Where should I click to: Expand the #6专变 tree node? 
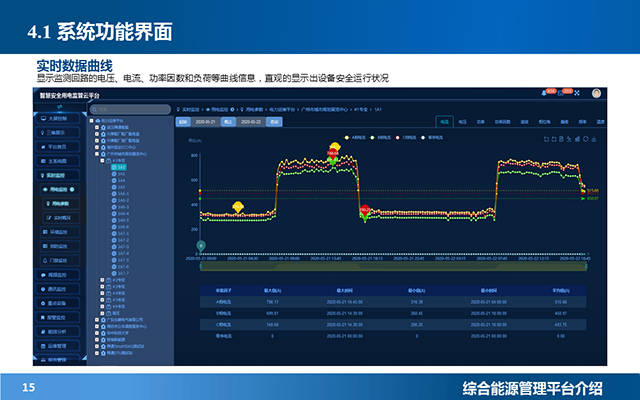point(102,307)
